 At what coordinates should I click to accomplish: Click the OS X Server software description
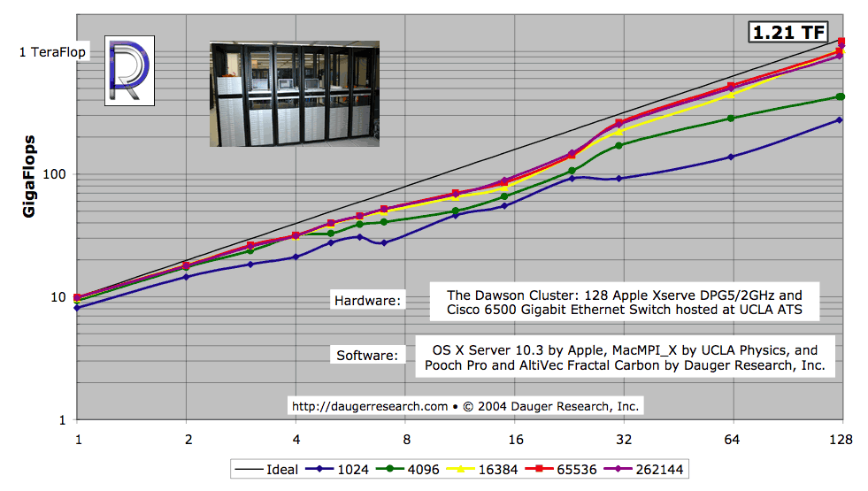[x=625, y=357]
